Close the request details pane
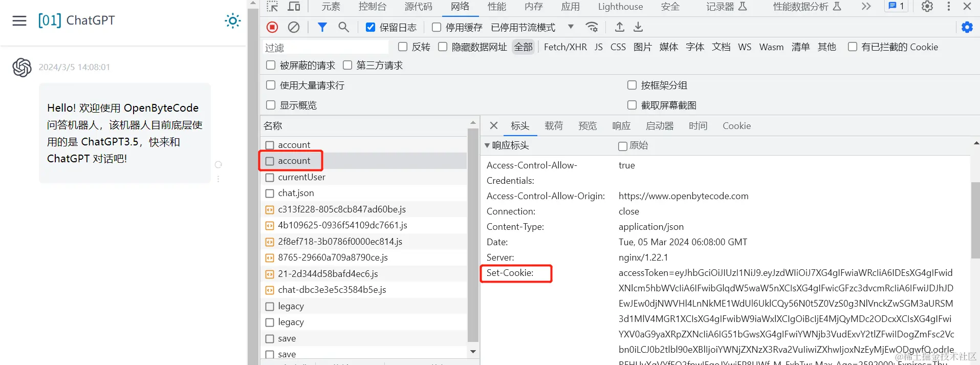980x365 pixels. point(494,126)
